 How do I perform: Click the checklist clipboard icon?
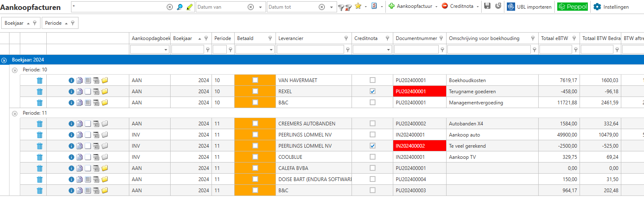tap(374, 6)
